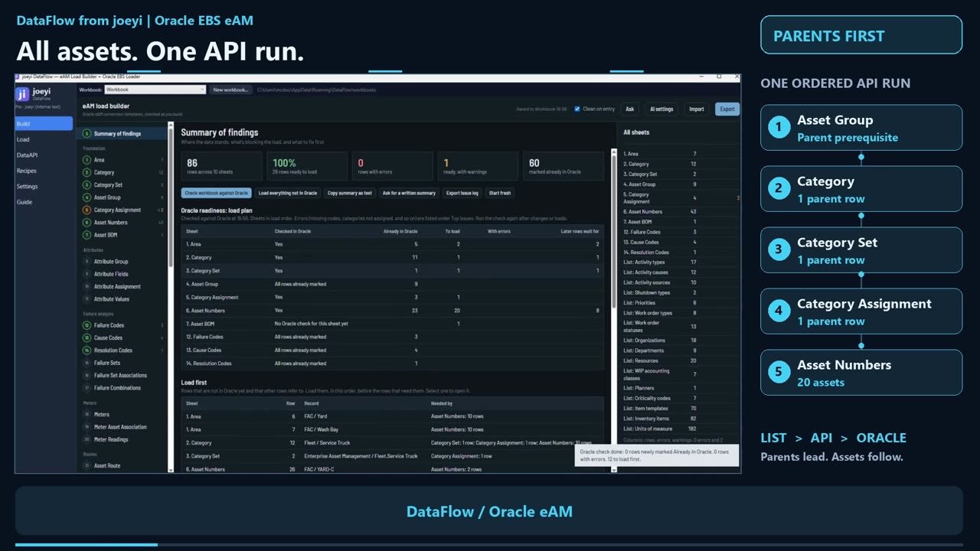Click the Export issue log button
The width and height of the screenshot is (980, 551).
(462, 193)
